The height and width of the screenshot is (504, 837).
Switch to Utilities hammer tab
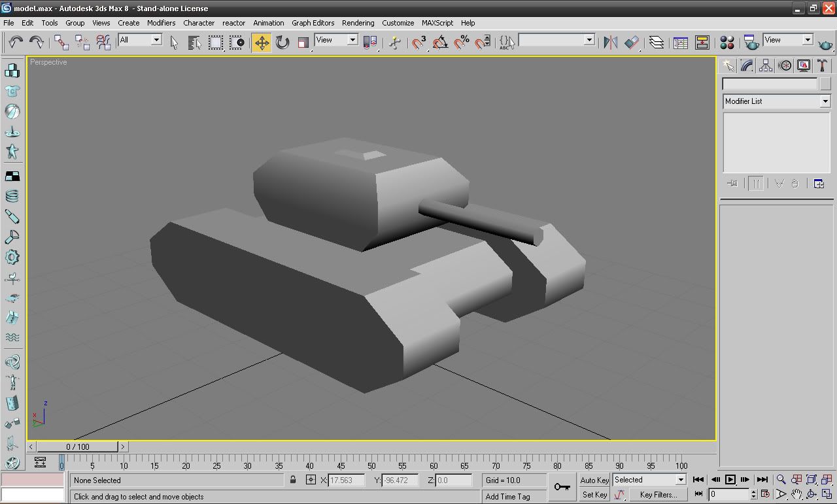pyautogui.click(x=823, y=65)
